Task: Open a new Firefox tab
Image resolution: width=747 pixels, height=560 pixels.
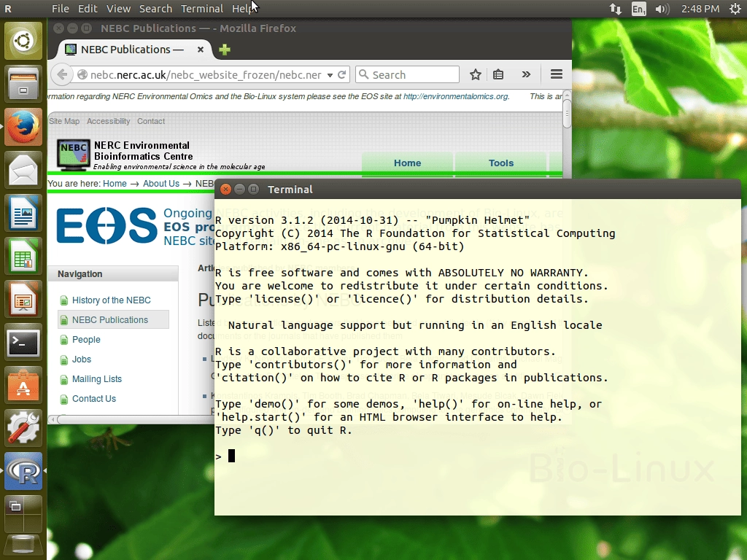Action: pos(225,50)
